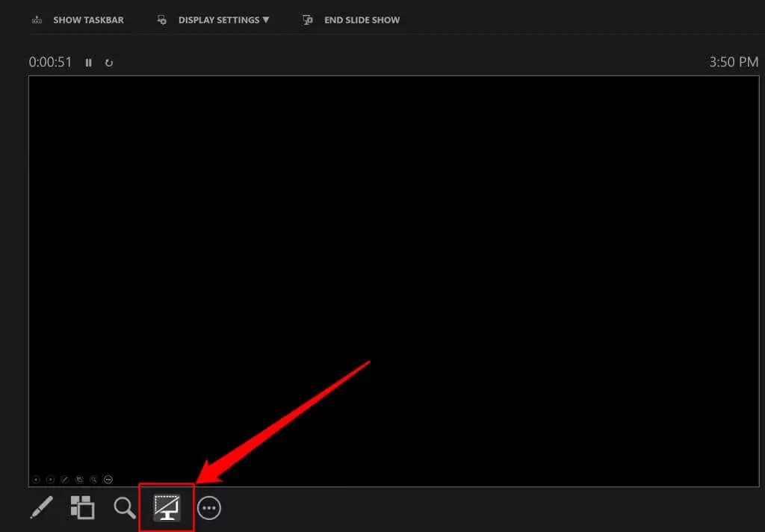Click the 3:50 PM clock display
The height and width of the screenshot is (532, 765).
[x=734, y=62]
